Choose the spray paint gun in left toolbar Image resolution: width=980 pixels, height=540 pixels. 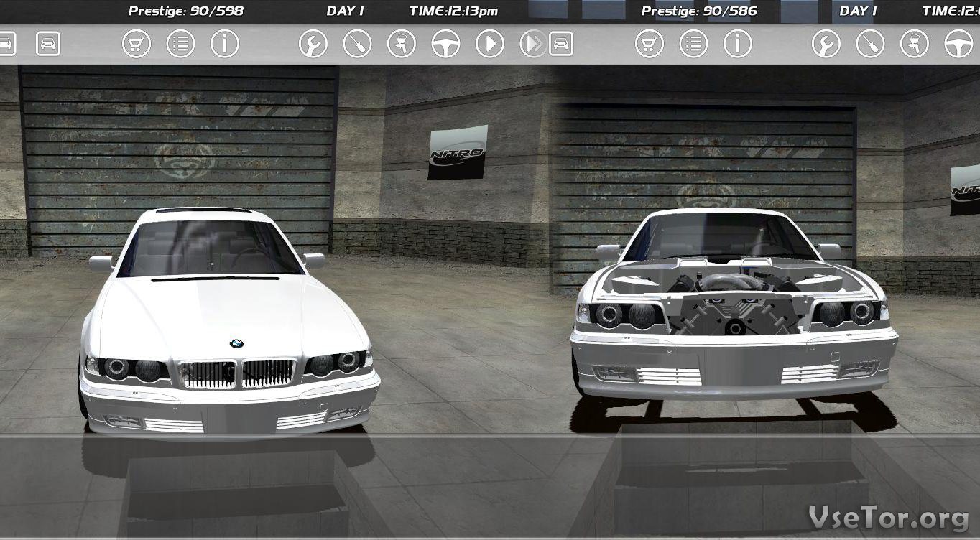click(x=401, y=45)
